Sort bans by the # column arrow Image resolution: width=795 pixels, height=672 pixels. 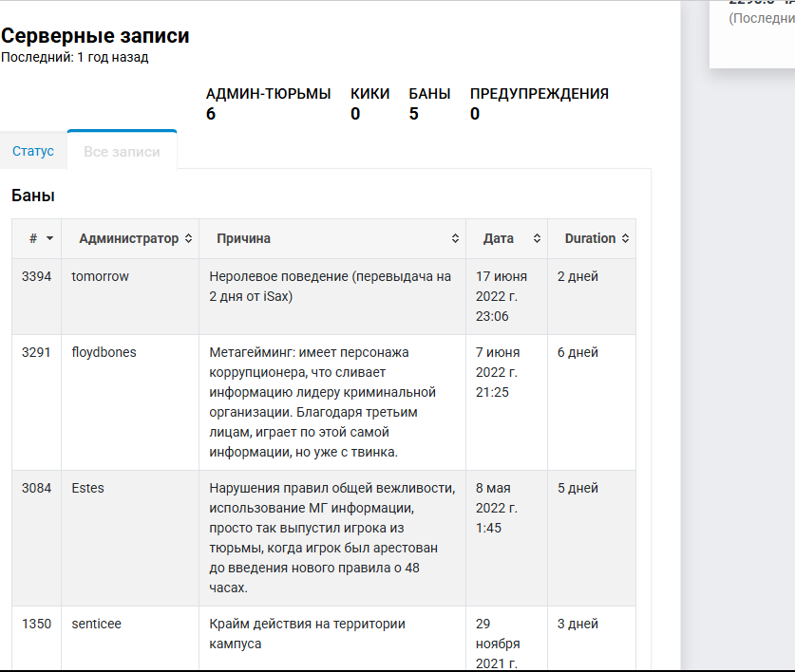(x=49, y=238)
